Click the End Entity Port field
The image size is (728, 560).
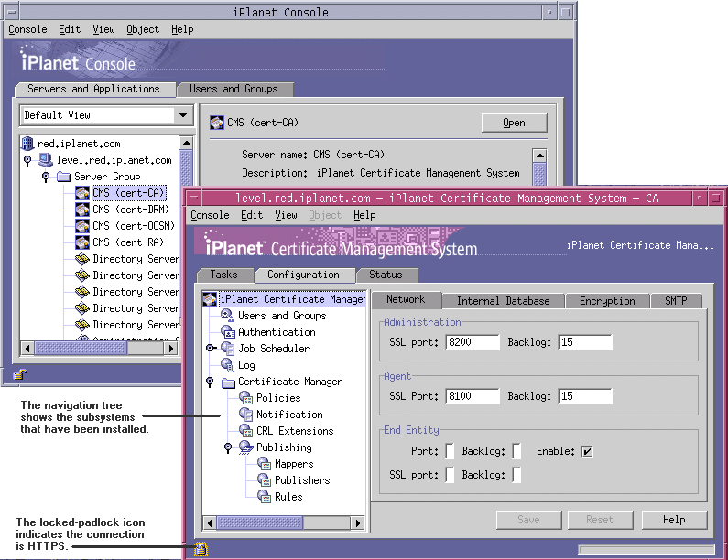pos(450,451)
